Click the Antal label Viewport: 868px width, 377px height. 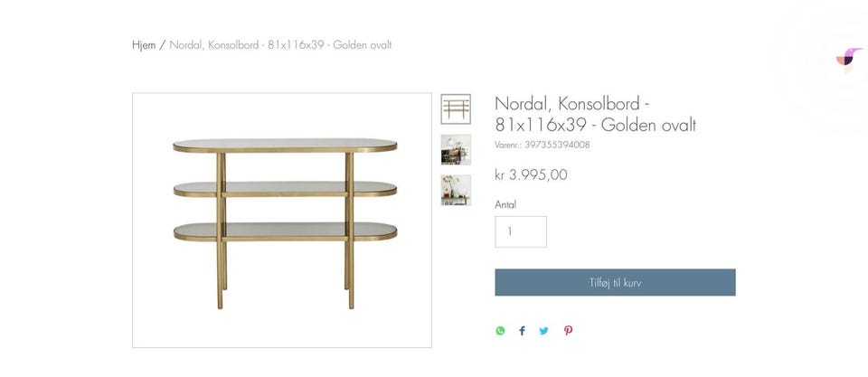pos(505,204)
